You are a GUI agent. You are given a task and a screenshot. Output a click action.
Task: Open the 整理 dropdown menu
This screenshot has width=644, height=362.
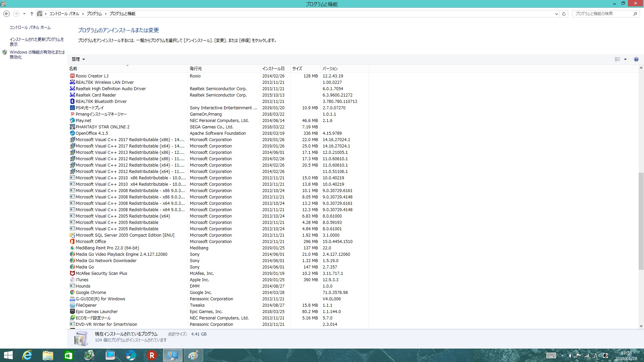(x=78, y=59)
